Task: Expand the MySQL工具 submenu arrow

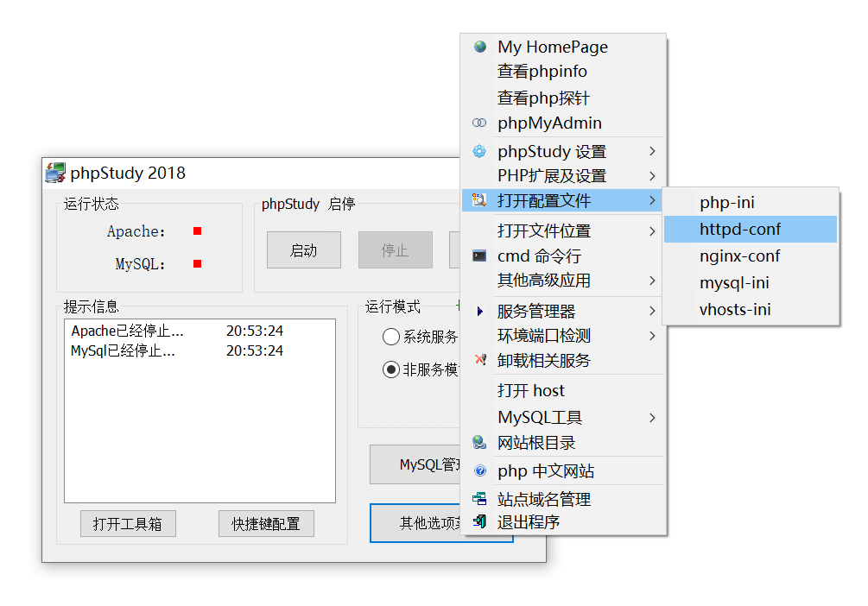Action: click(x=652, y=418)
